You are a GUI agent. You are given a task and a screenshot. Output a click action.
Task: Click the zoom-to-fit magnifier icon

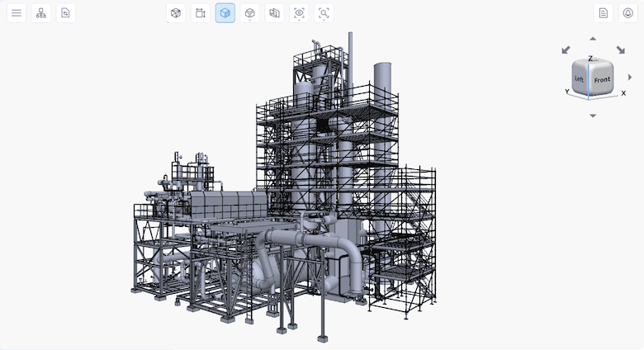pyautogui.click(x=324, y=13)
